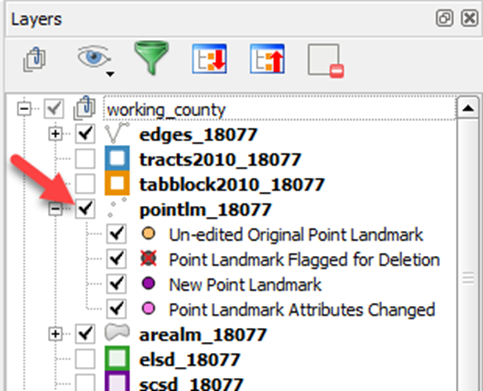The height and width of the screenshot is (391, 483).
Task: Uncheck Un-edited Original Point Landmark checkbox
Action: [117, 234]
